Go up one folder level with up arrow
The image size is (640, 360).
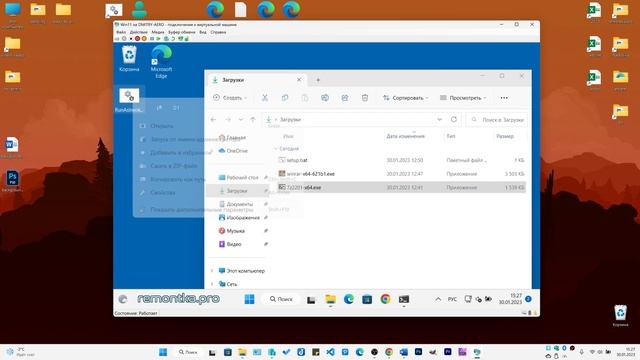click(253, 120)
